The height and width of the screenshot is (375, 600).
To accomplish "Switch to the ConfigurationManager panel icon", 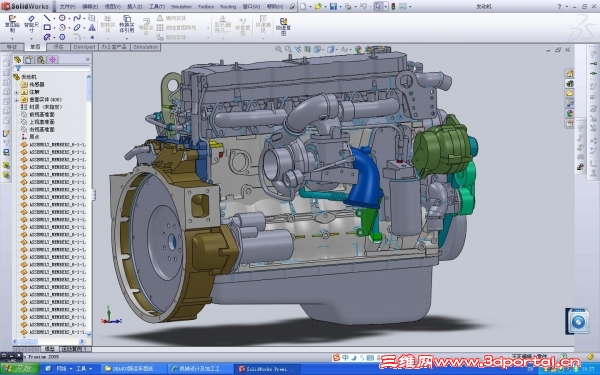I will tap(41, 60).
